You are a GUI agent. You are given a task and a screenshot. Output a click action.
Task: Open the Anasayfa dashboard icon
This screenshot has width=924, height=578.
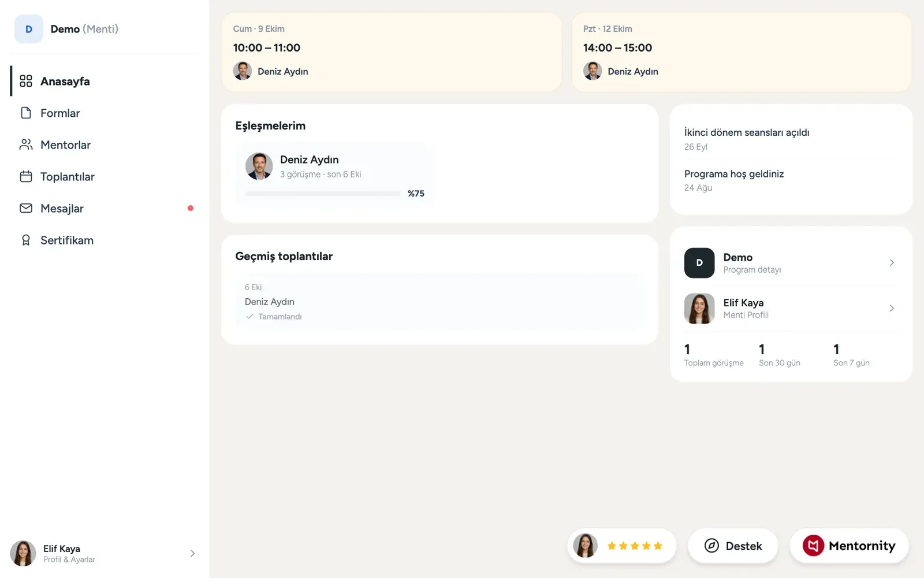point(26,81)
